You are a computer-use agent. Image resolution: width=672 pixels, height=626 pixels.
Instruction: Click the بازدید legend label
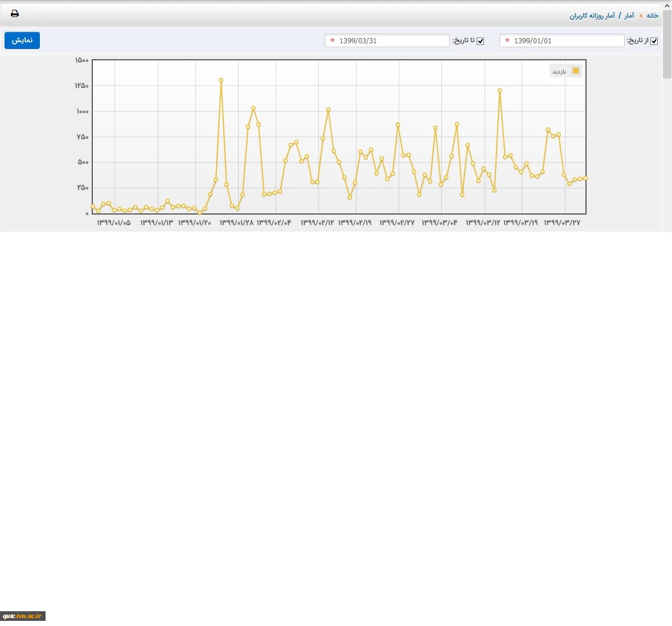559,72
